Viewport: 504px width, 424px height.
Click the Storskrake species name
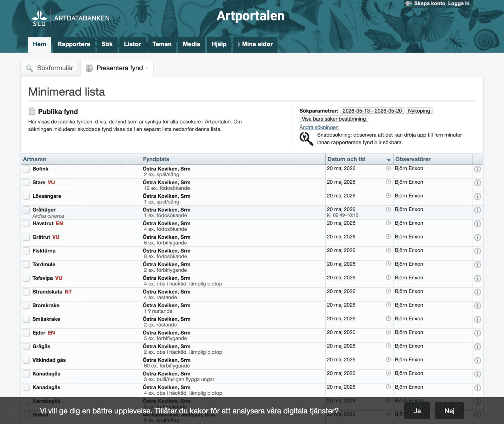click(46, 305)
